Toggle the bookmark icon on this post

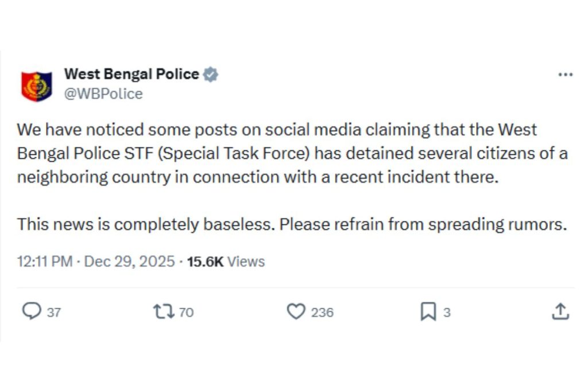(x=428, y=312)
